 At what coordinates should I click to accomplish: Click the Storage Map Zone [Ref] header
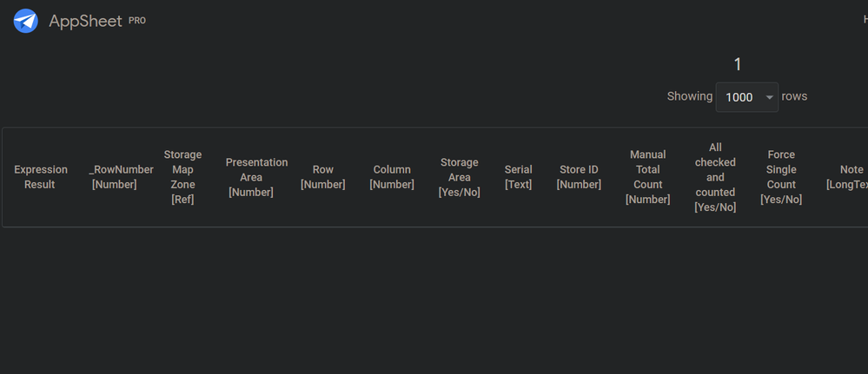182,177
